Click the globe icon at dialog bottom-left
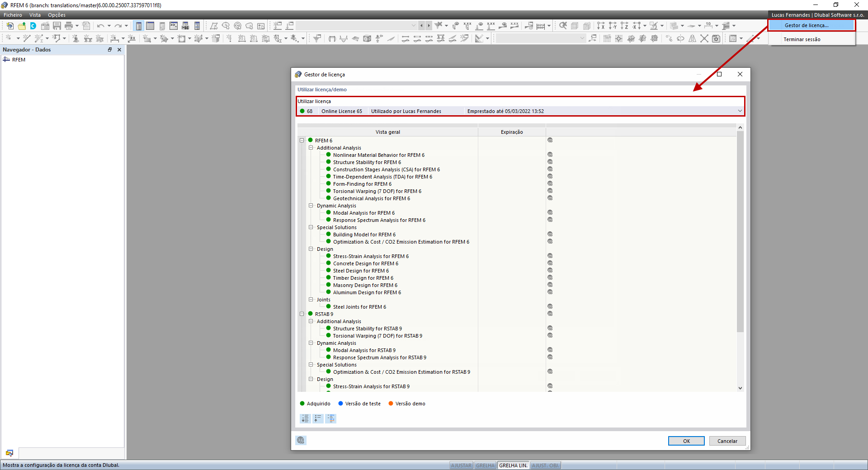 [x=301, y=440]
